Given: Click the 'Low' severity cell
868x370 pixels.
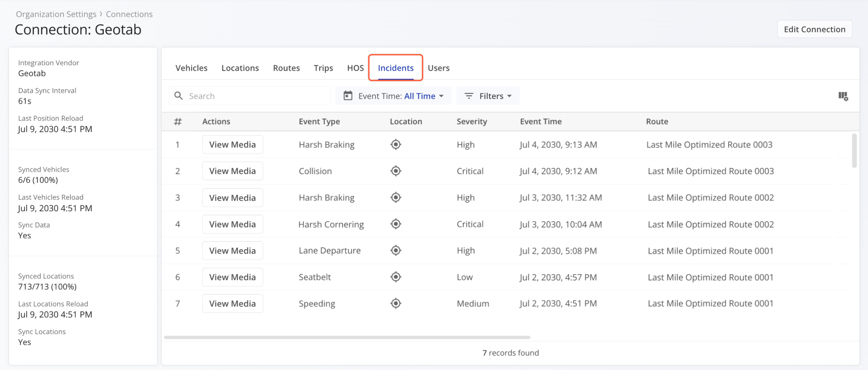Looking at the screenshot, I should (x=465, y=277).
